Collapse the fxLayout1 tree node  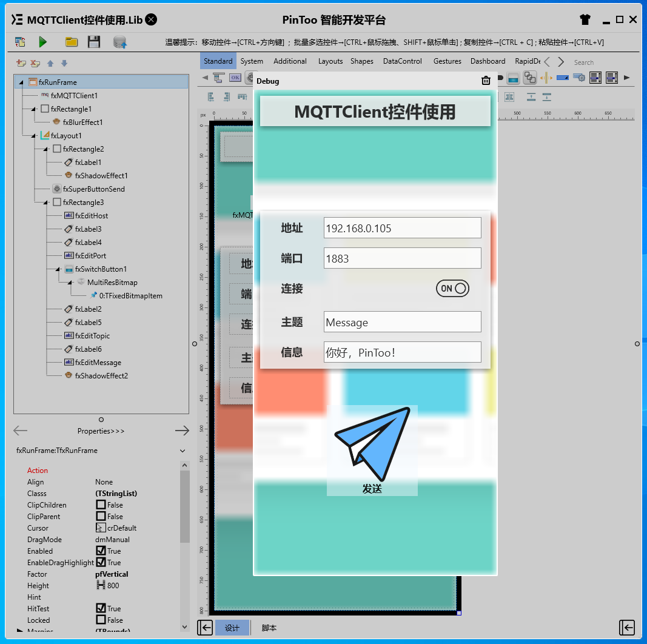coord(33,136)
